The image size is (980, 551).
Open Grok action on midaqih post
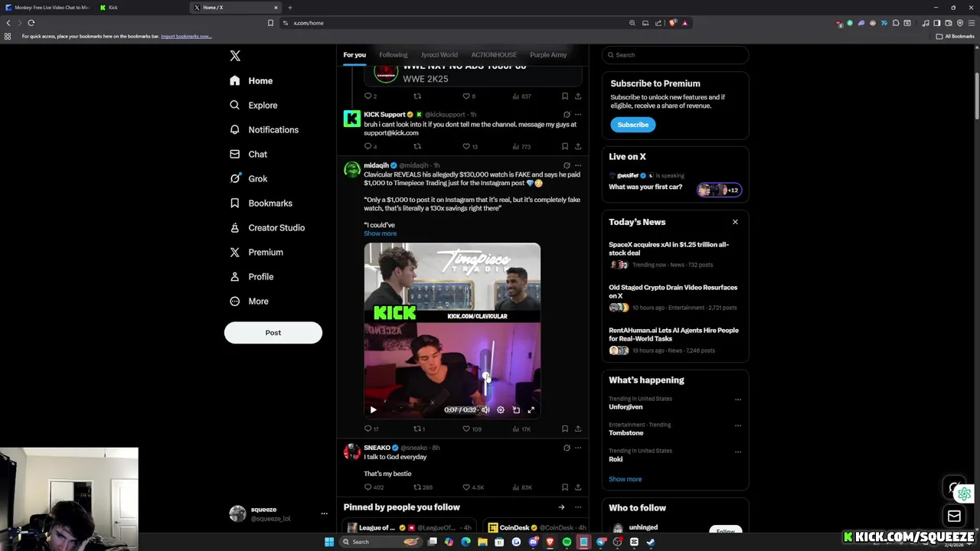point(567,165)
